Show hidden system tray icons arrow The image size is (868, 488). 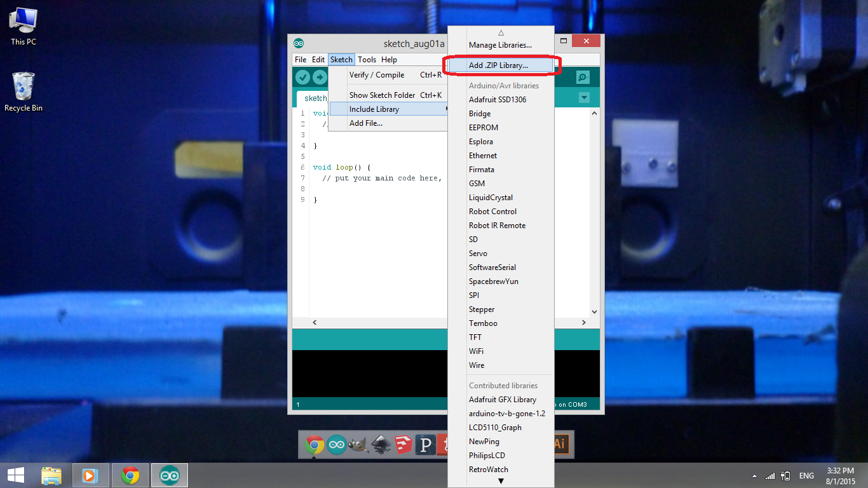(755, 476)
